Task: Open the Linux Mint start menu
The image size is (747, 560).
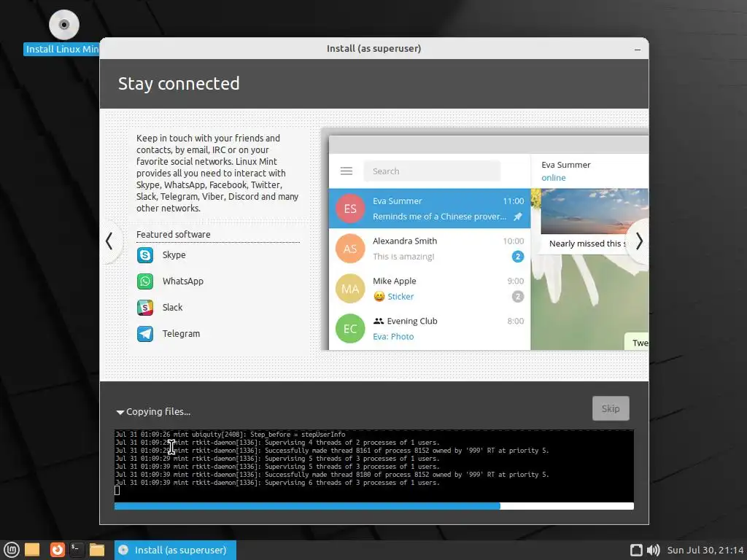Action: coord(12,550)
